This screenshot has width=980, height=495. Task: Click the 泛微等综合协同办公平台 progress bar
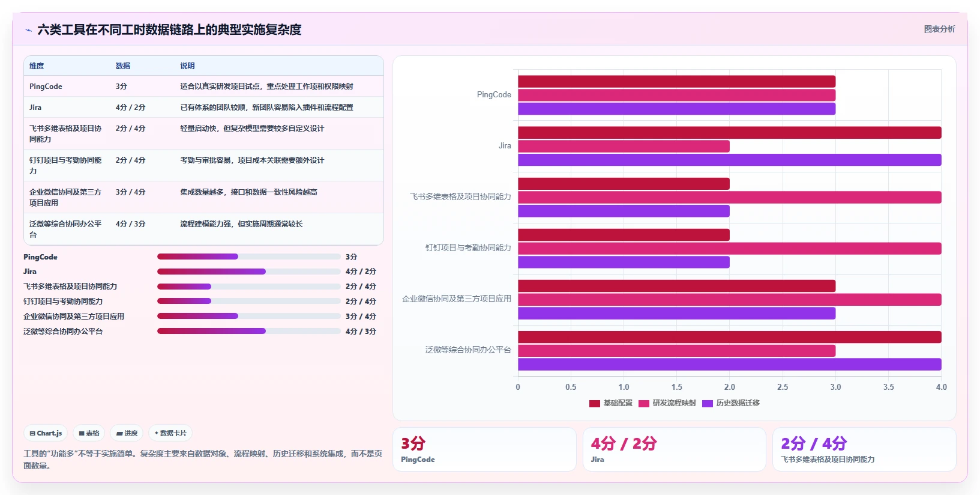[x=248, y=331]
